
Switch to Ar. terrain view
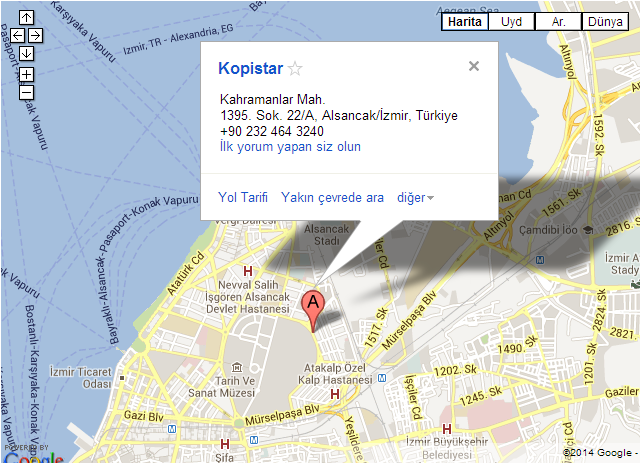click(558, 22)
